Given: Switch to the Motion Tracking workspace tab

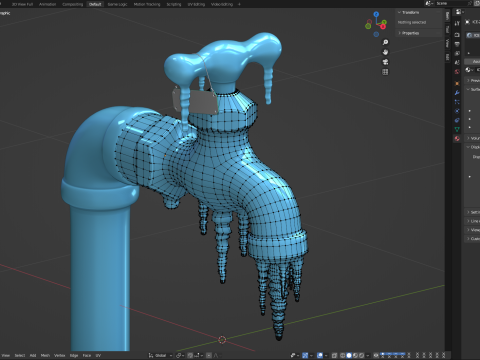Looking at the screenshot, I should click(x=147, y=4).
